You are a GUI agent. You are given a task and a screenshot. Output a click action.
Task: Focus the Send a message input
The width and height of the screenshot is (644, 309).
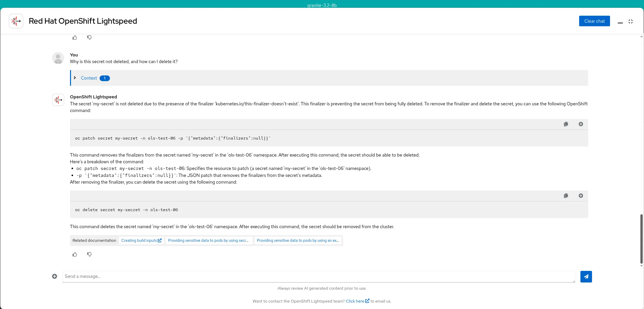point(319,277)
